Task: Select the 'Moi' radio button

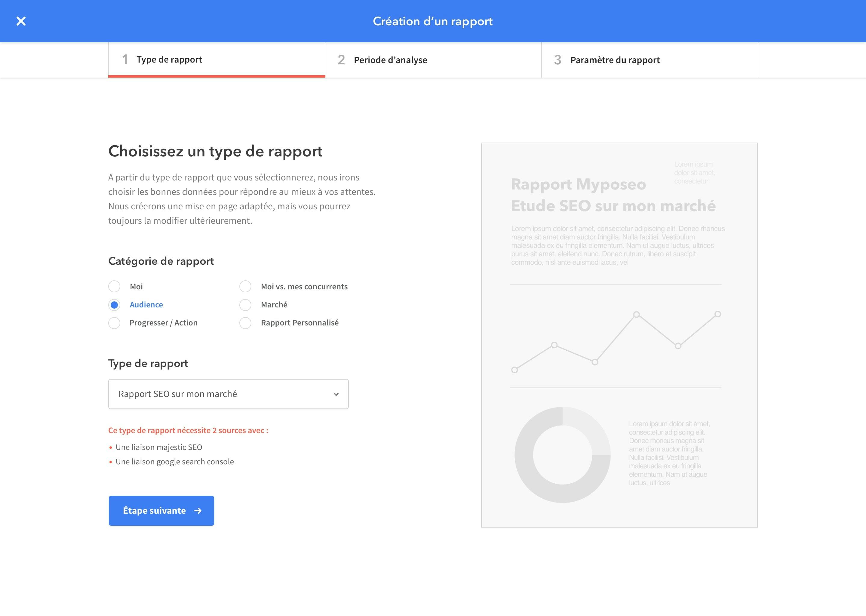Action: click(114, 286)
